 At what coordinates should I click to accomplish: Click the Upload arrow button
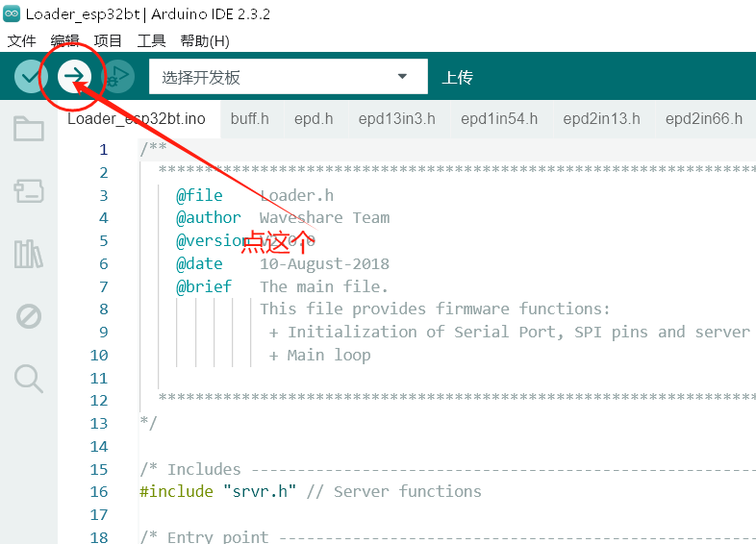(x=74, y=76)
